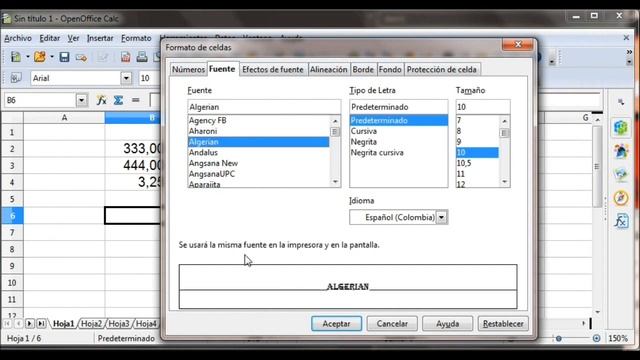This screenshot has width=640, height=360.
Task: Click the Function equals sign icon
Action: (136, 100)
